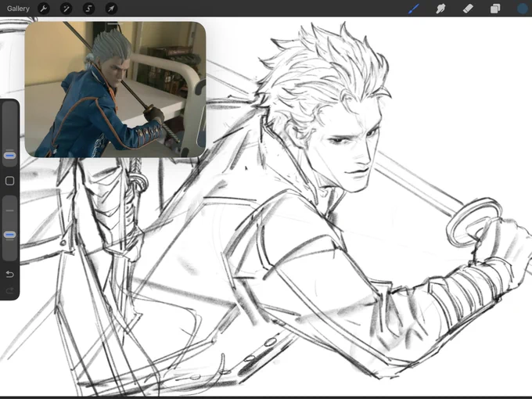The width and height of the screenshot is (532, 399).
Task: Open the Adjustments magic wand menu
Action: click(66, 9)
